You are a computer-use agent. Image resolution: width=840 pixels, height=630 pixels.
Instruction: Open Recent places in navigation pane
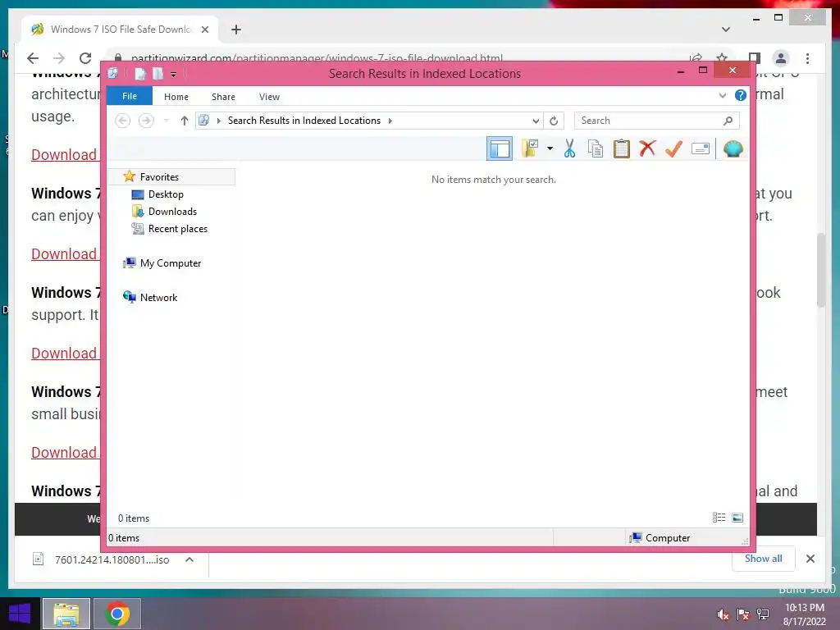coord(177,229)
